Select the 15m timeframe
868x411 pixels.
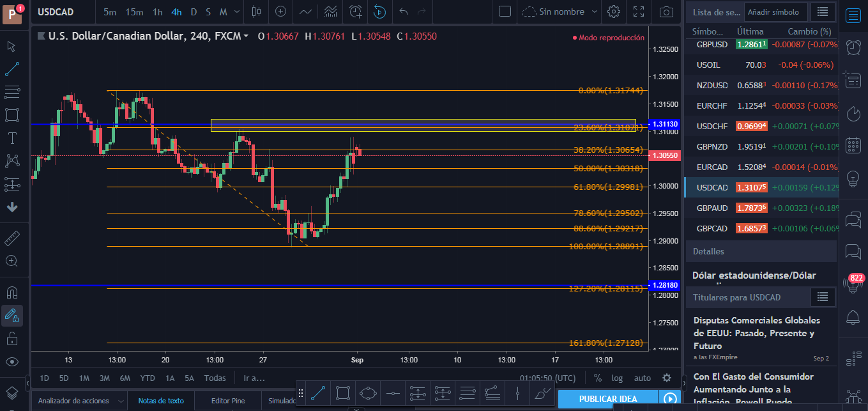point(134,12)
